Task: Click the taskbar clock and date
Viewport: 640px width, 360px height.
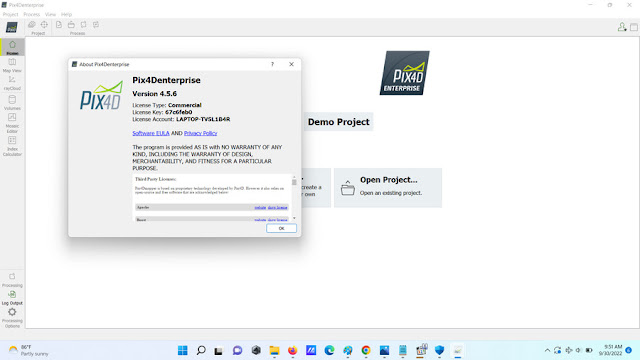Action: (x=611, y=350)
